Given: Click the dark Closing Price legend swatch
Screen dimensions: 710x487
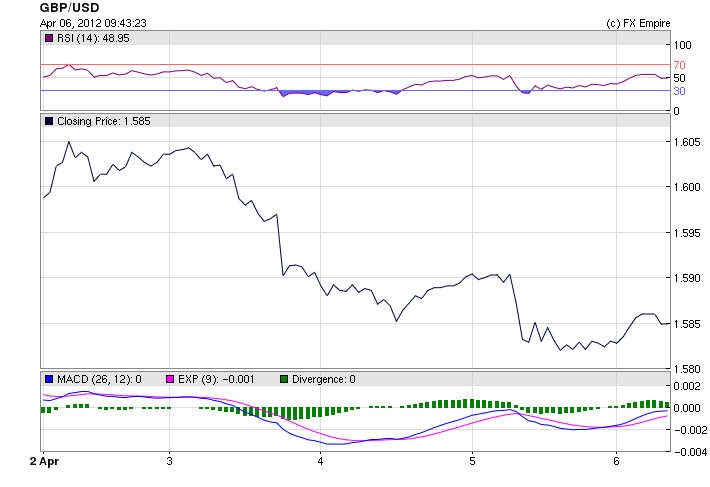Looking at the screenshot, I should [49, 121].
